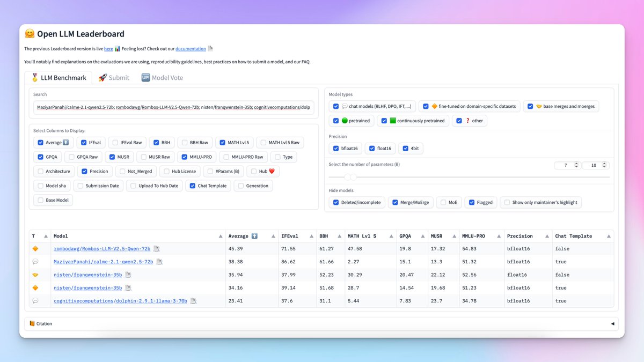Sort by IFEval using its header arrow
The image size is (644, 362).
pos(312,236)
